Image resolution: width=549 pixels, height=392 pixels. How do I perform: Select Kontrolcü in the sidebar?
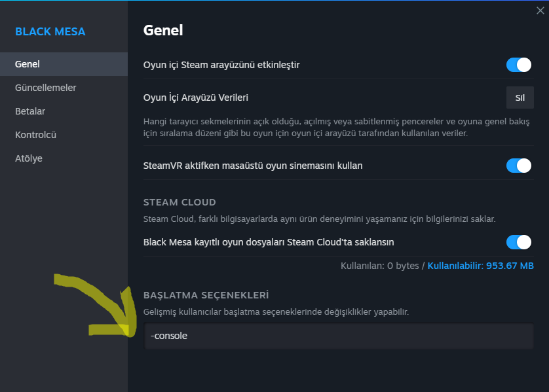(36, 135)
